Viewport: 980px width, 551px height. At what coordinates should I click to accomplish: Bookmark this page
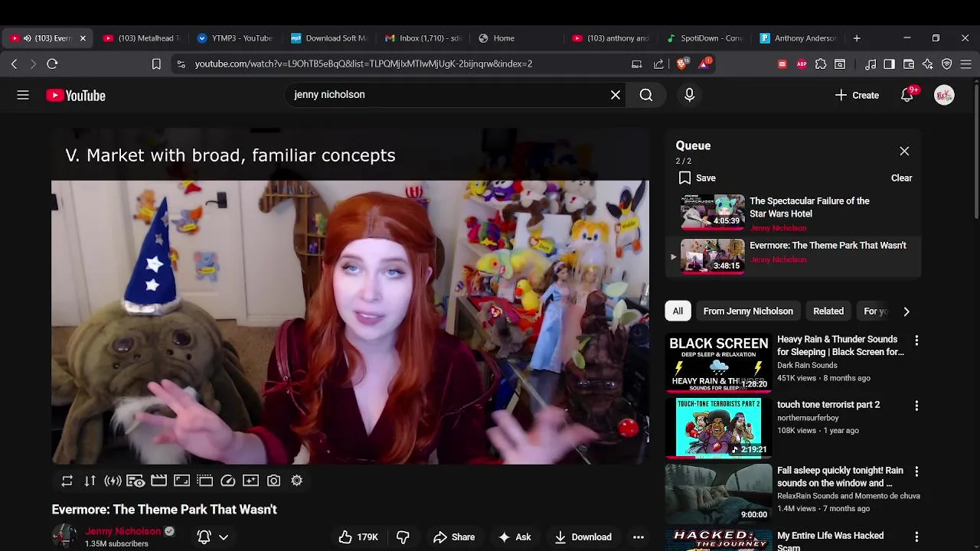point(156,64)
